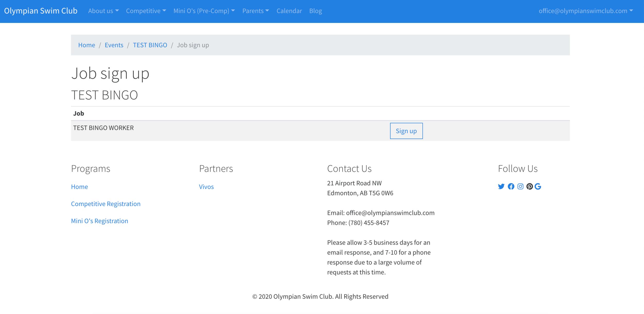Screen dimensions: 644x314
Task: Open Mini O's Registration footer link
Action: point(99,221)
